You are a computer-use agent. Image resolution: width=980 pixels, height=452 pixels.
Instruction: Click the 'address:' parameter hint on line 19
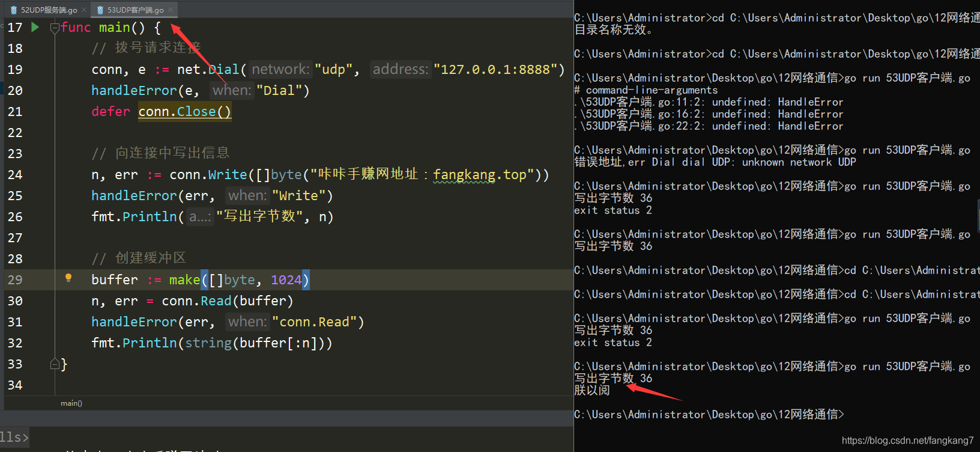pyautogui.click(x=401, y=69)
